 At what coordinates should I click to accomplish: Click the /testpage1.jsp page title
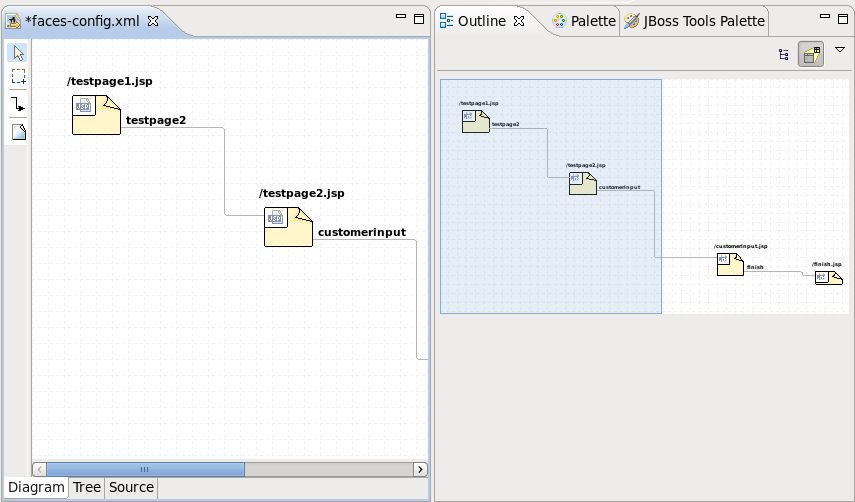pyautogui.click(x=110, y=81)
